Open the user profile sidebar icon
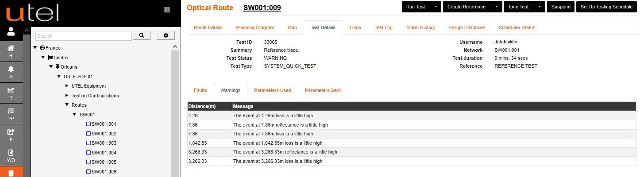Viewport: 644px width, 177px height. click(11, 31)
